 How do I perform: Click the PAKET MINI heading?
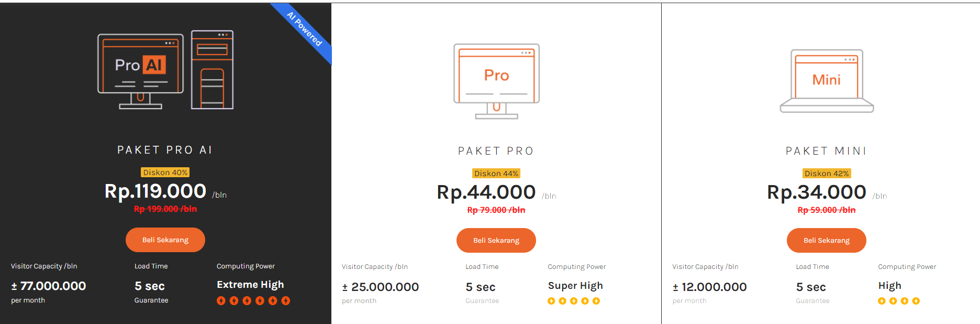[826, 150]
